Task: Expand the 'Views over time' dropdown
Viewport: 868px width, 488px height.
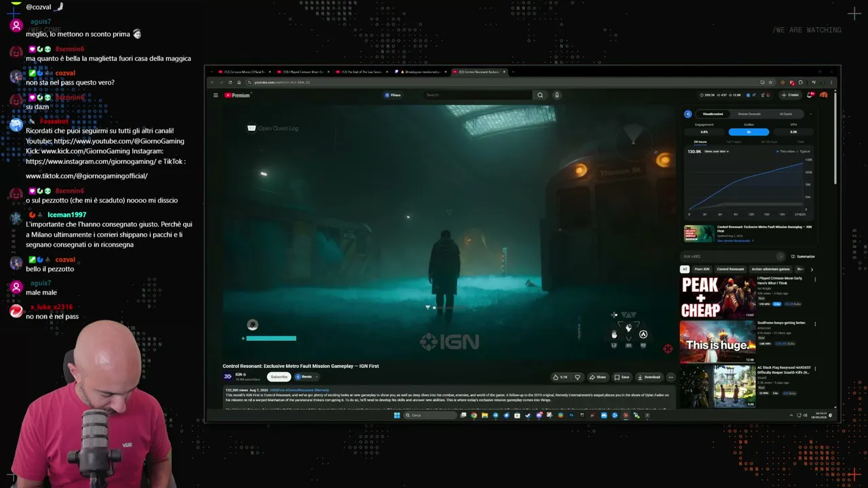Action: click(717, 151)
